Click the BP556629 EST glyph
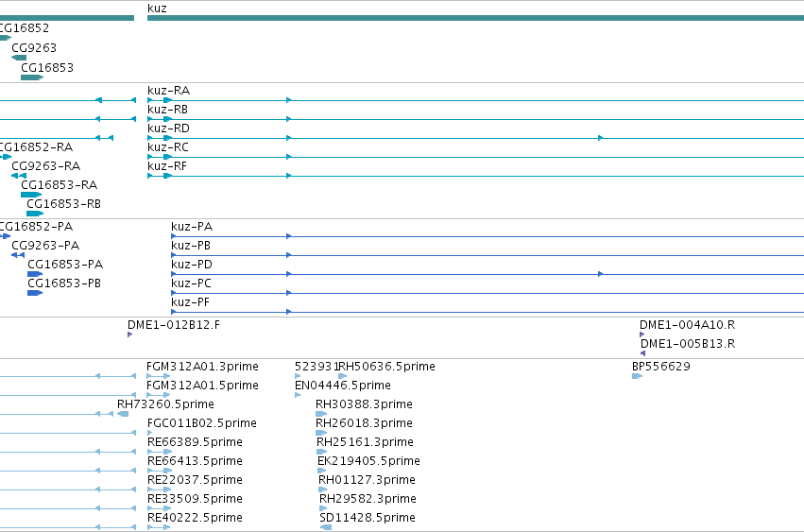The width and height of the screenshot is (804, 532). pyautogui.click(x=637, y=376)
